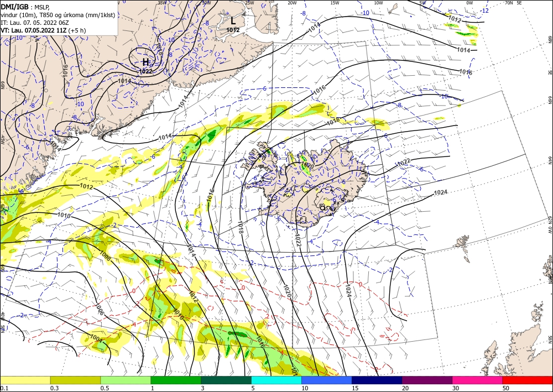Click the olive 0.3–0.5 legend swatch
The image size is (553, 392).
point(75,380)
